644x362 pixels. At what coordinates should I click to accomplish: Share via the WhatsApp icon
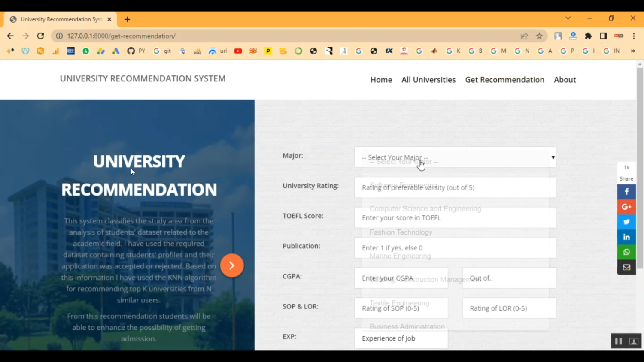coord(626,252)
